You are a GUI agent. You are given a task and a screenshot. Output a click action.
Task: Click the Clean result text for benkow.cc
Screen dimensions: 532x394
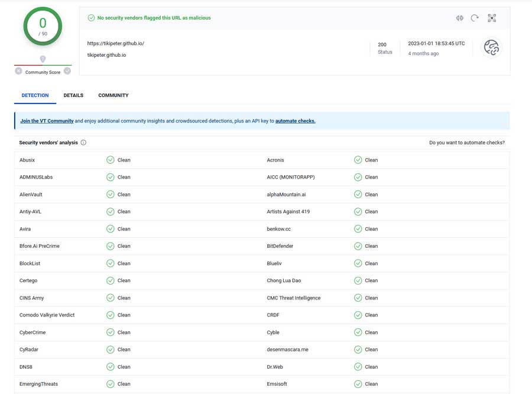pyautogui.click(x=371, y=229)
